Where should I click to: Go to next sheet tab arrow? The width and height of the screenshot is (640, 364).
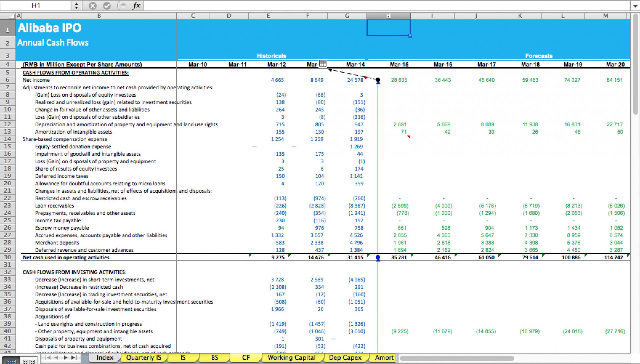[x=65, y=358]
